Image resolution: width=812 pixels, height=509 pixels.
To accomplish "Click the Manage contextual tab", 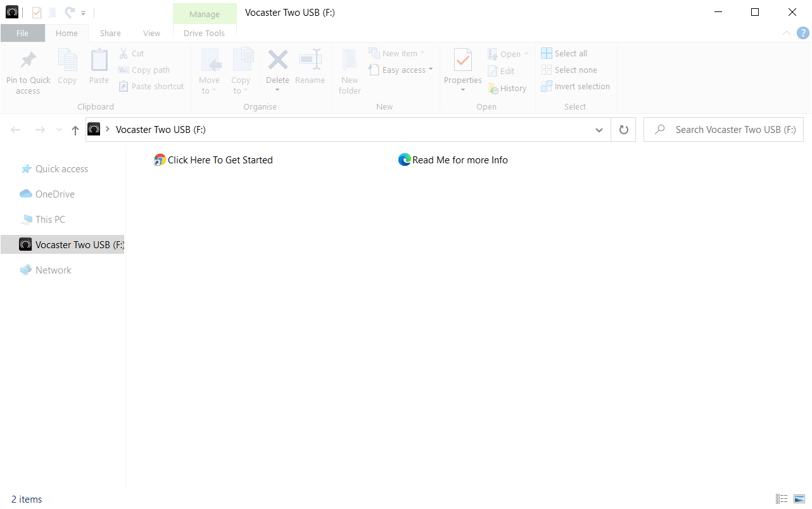I will [205, 14].
